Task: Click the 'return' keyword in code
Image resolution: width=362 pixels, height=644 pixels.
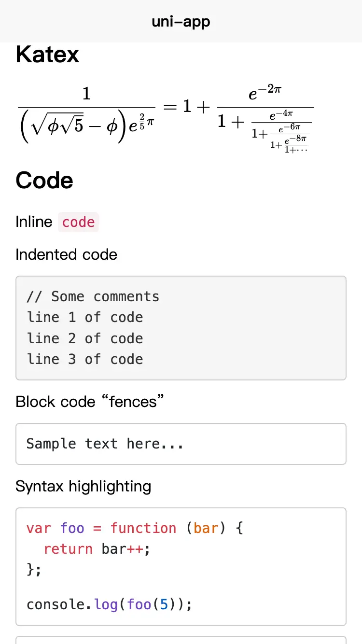Action: pyautogui.click(x=68, y=549)
